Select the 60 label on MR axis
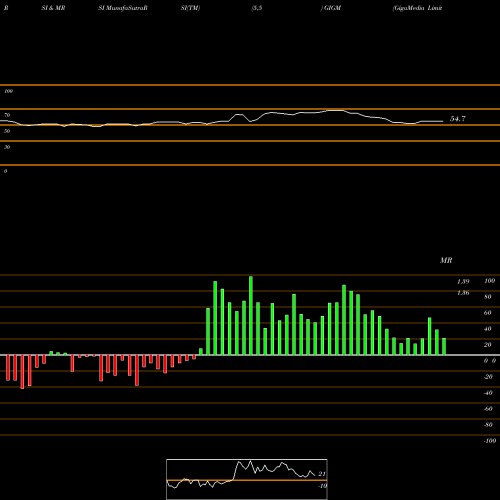The image size is (500, 500). tap(488, 313)
